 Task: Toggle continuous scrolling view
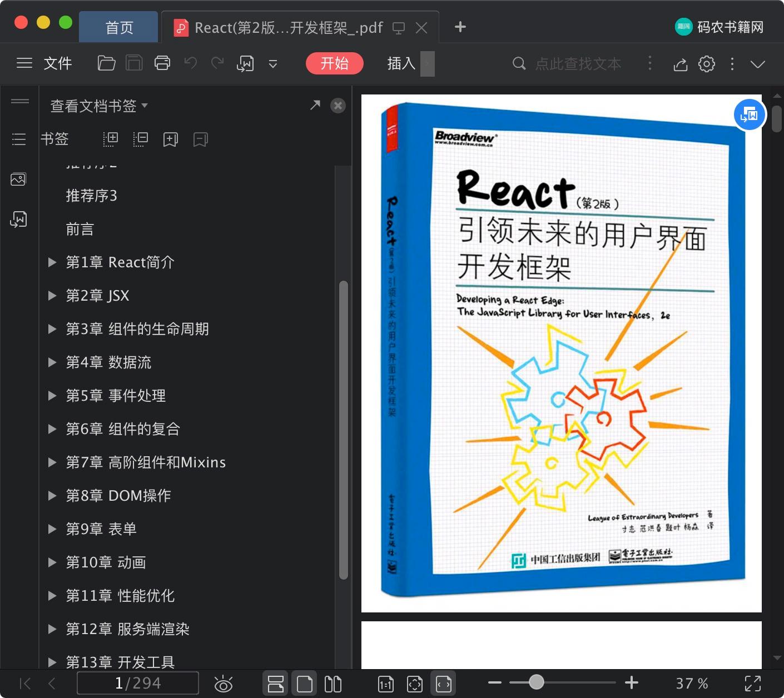(276, 684)
